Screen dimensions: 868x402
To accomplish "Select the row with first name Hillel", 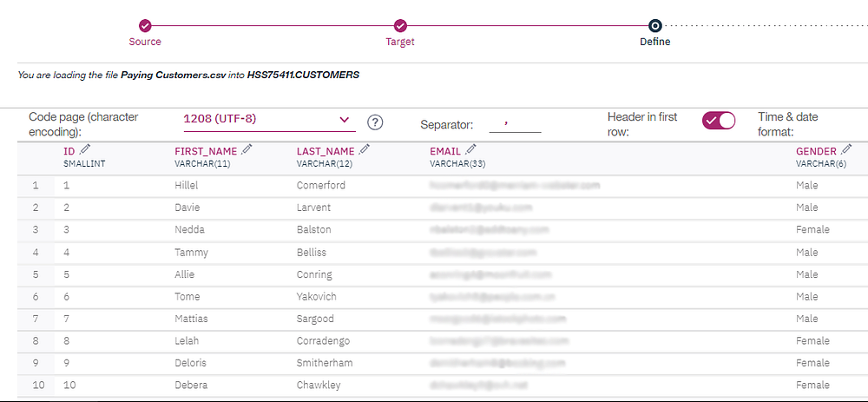I will tap(188, 185).
